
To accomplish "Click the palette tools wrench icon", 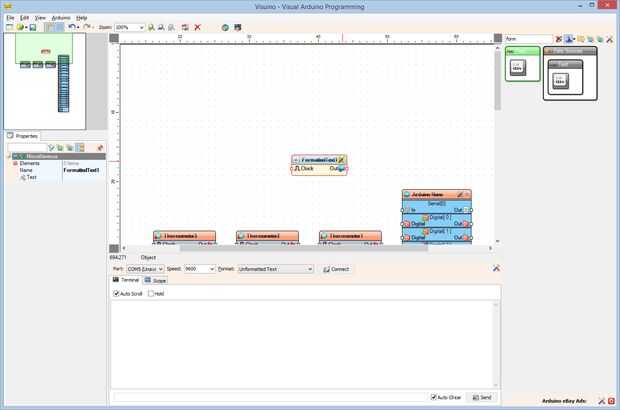I will click(609, 39).
